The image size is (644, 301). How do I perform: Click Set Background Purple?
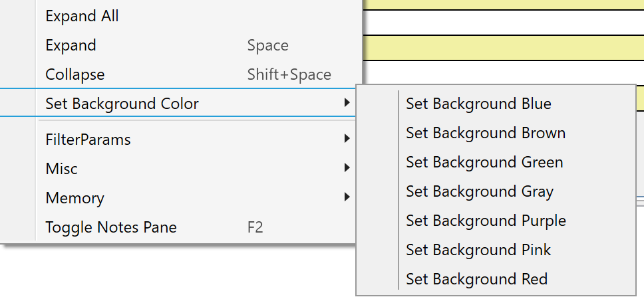pos(486,221)
